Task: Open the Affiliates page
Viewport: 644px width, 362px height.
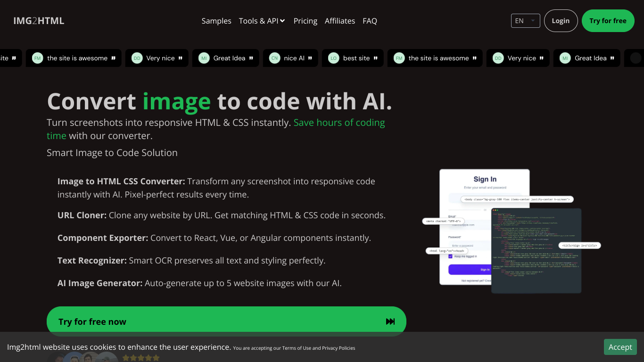Action: pyautogui.click(x=340, y=21)
